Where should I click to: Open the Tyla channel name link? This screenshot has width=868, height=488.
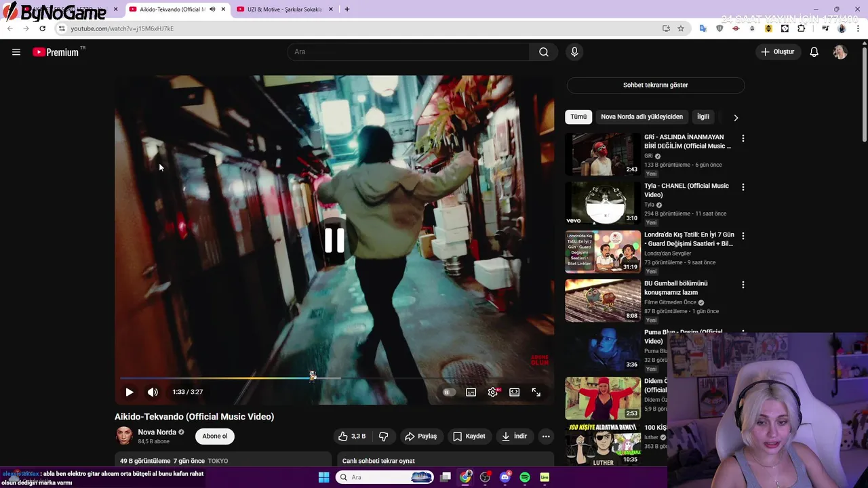coord(650,205)
